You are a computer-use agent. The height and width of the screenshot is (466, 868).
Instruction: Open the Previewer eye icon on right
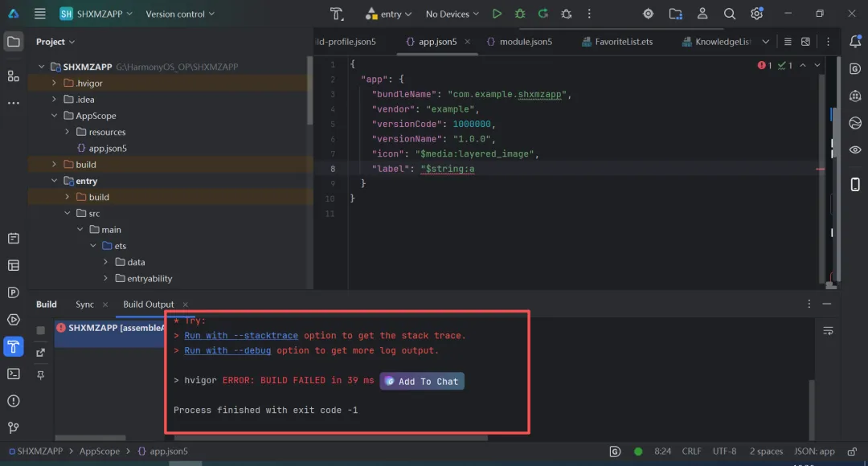click(x=855, y=150)
